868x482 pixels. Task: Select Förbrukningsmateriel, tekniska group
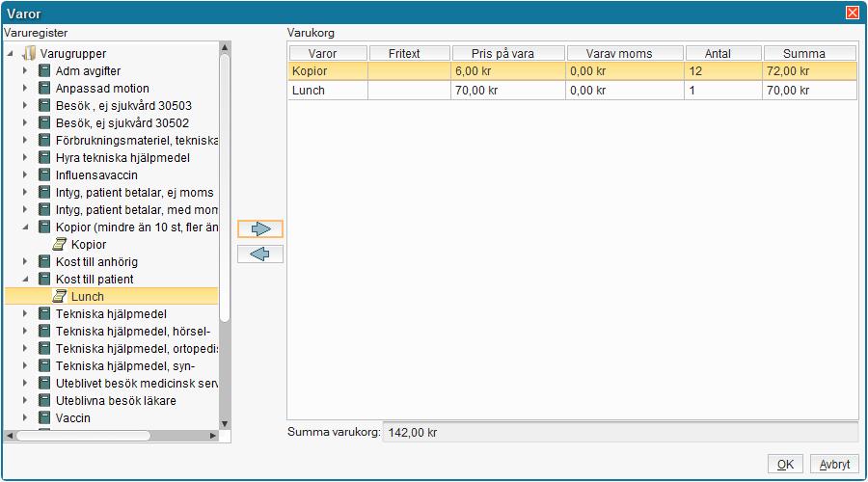137,141
